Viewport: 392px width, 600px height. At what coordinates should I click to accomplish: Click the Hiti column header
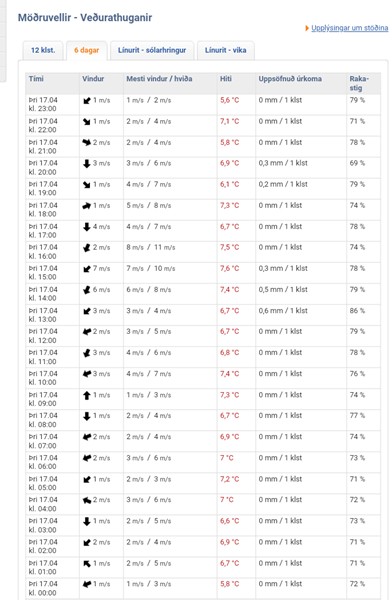pos(226,79)
